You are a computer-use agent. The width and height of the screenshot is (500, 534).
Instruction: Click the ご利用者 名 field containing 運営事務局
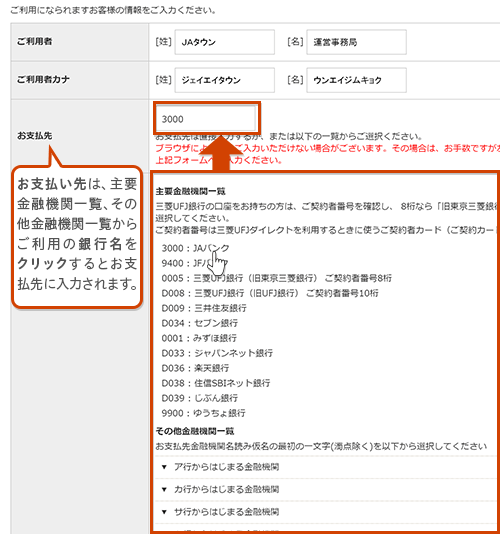pyautogui.click(x=356, y=42)
